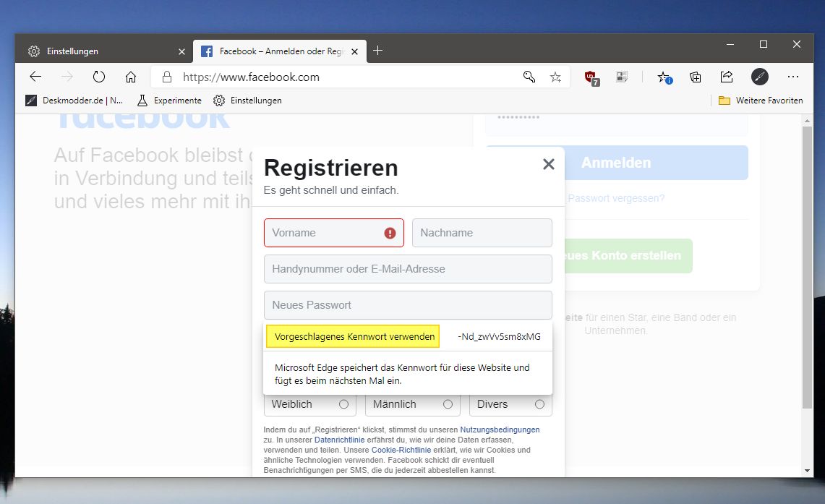The image size is (825, 504).
Task: Add this page to favorites star
Action: (x=555, y=77)
